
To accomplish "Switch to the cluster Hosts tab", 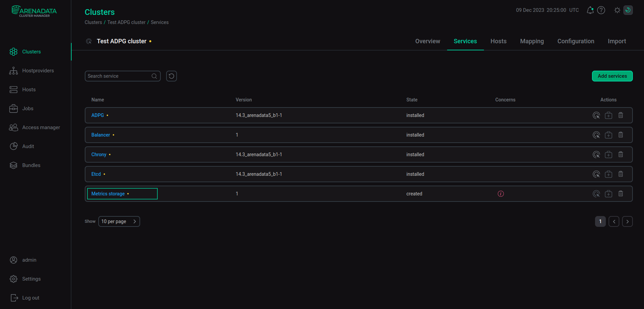I will pos(498,41).
